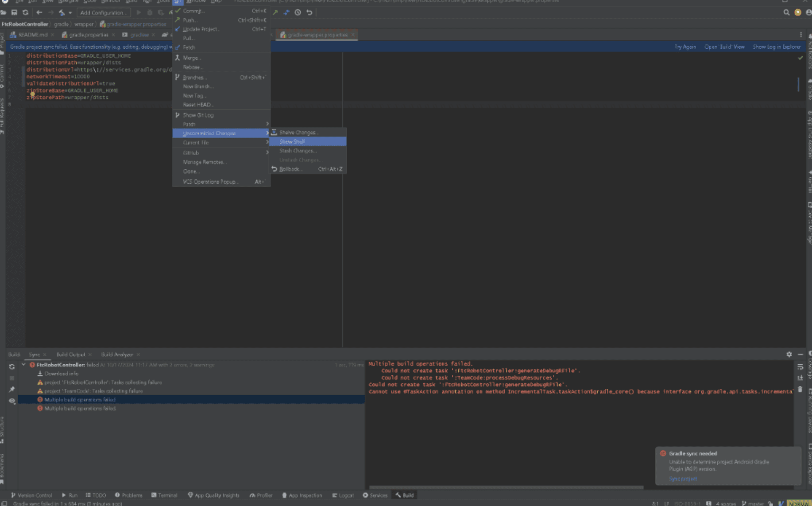This screenshot has width=812, height=506.
Task: Click the Restart sync icon in Build panel
Action: click(12, 367)
